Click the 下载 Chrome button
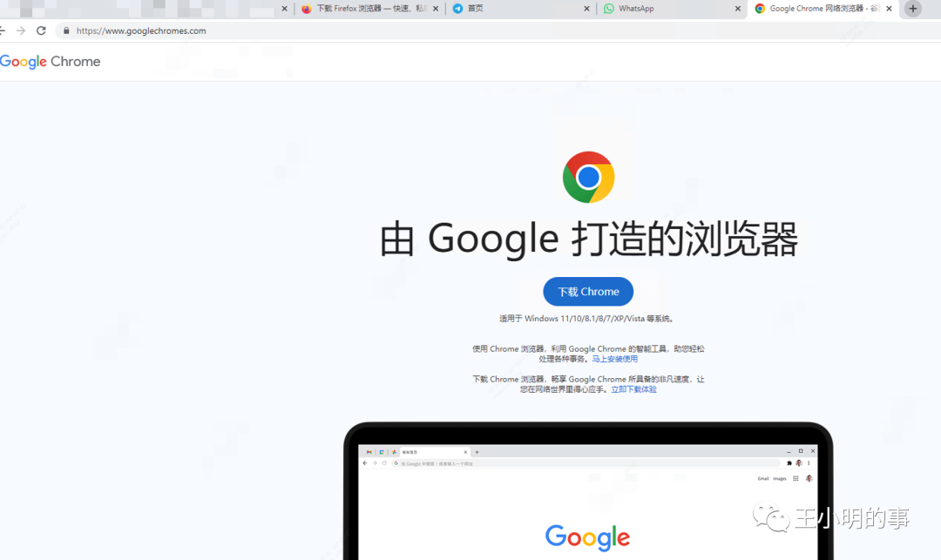The width and height of the screenshot is (941, 560). pos(588,292)
